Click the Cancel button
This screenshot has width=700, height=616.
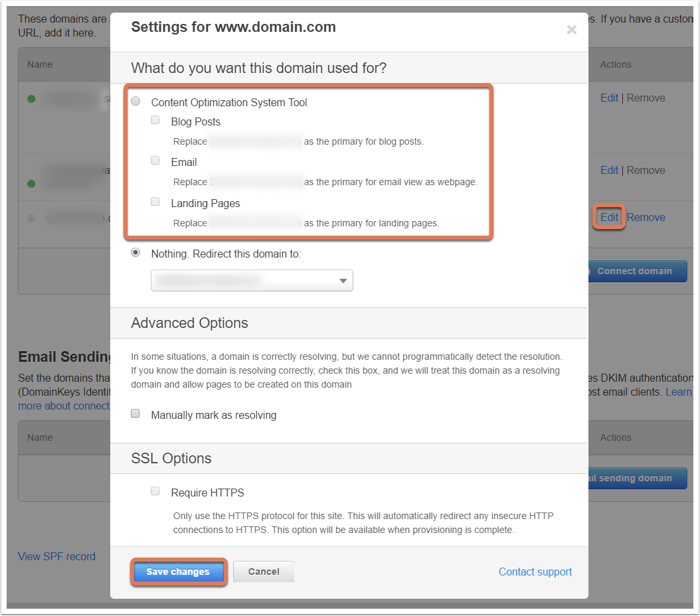tap(264, 572)
